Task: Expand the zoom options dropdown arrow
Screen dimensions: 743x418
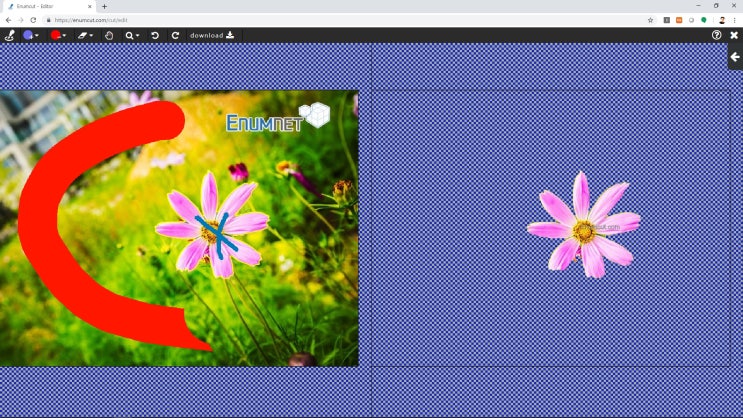Action: pos(137,36)
